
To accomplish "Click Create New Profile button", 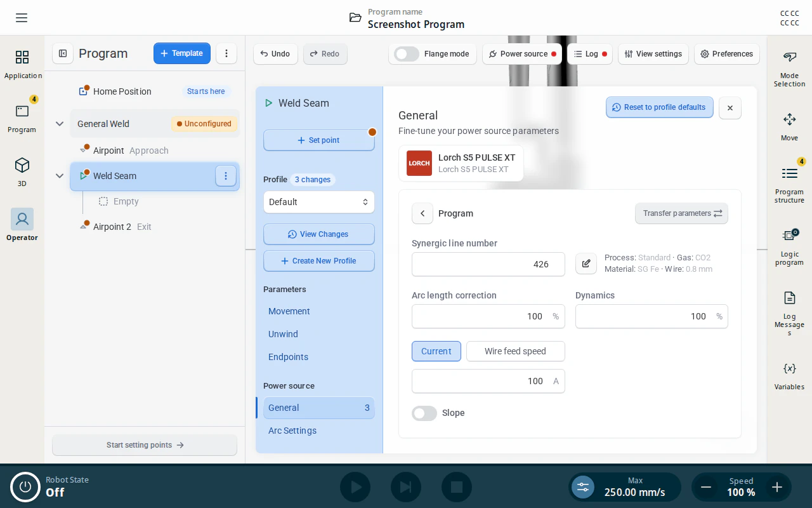I will [319, 261].
